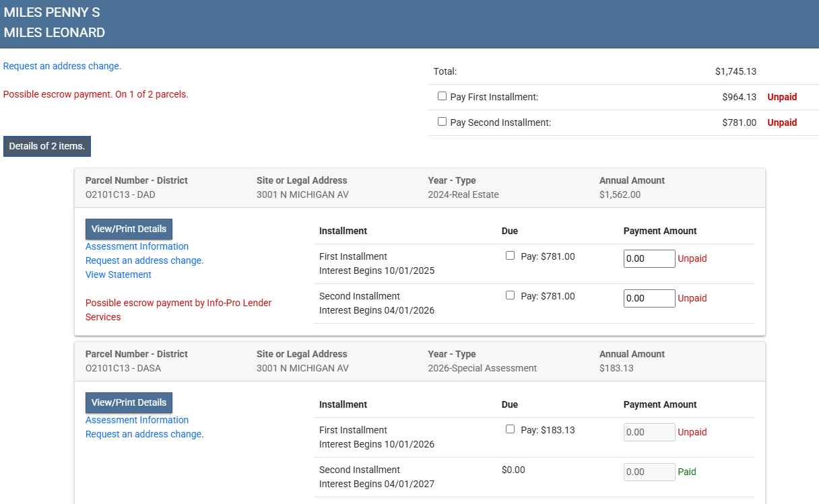Tick Pay $781.00 for 2024 Real Estate second installment
The width and height of the screenshot is (819, 504).
click(510, 295)
